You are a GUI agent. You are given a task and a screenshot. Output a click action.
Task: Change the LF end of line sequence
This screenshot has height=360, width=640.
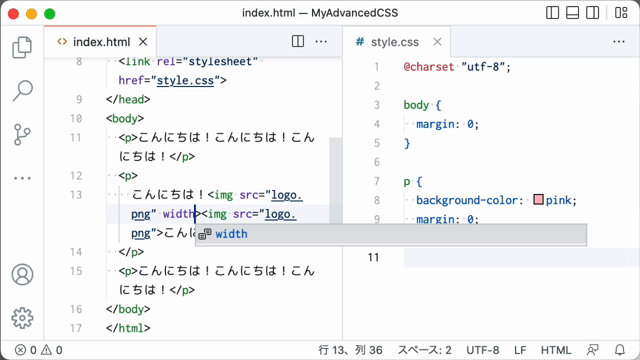(520, 350)
